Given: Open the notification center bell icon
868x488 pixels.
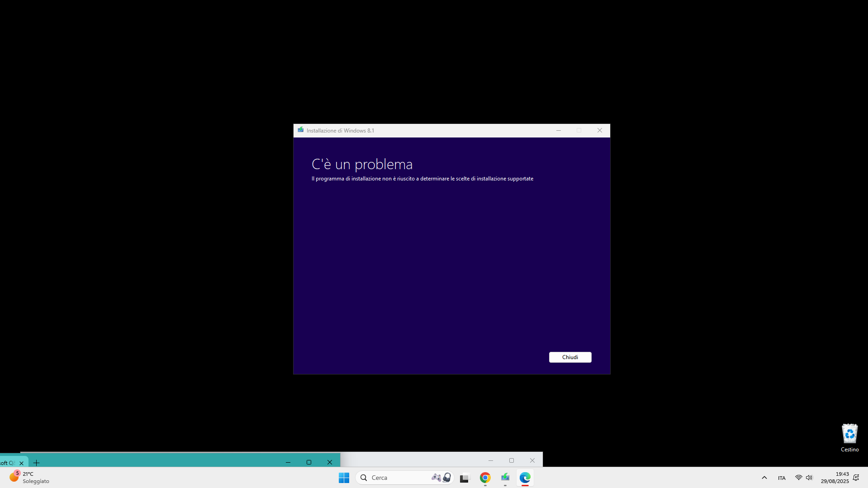Looking at the screenshot, I should click(856, 478).
